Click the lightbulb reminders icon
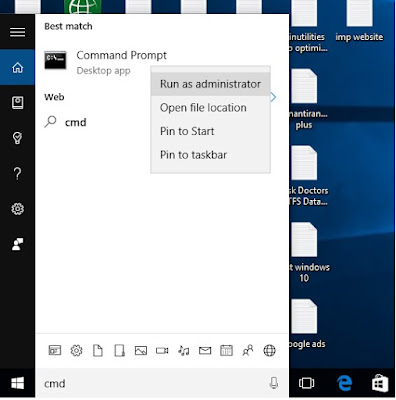This screenshot has height=400, width=396. click(17, 138)
